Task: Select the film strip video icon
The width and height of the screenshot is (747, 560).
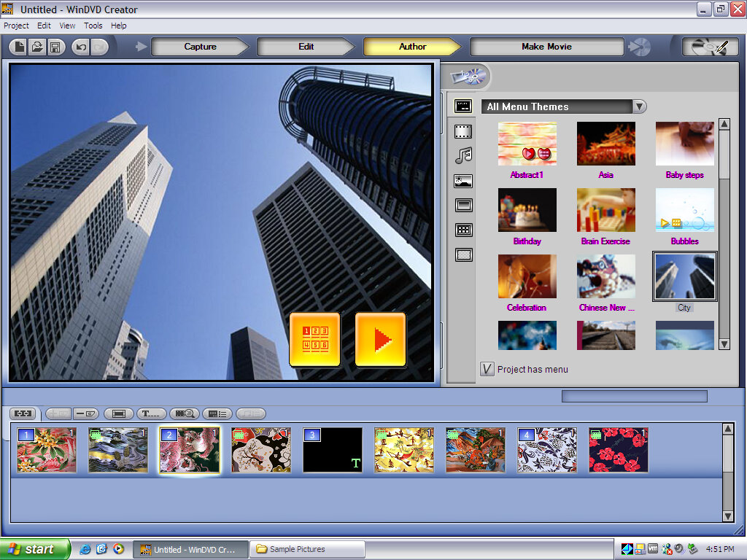Action: tap(463, 131)
